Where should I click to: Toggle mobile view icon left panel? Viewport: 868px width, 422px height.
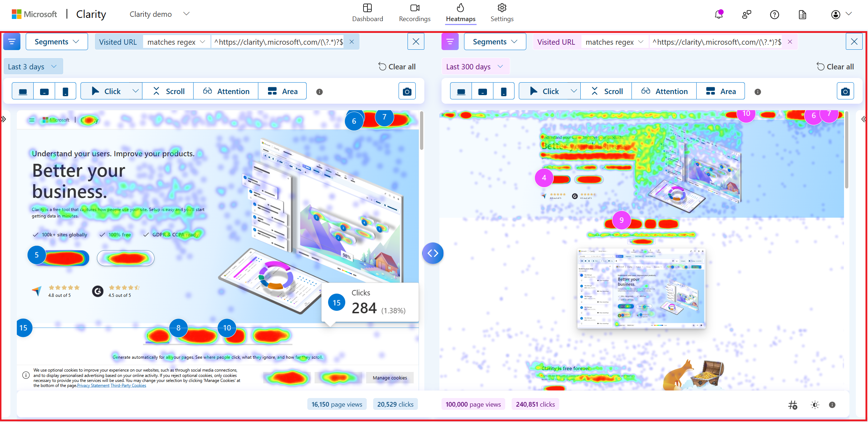[66, 91]
